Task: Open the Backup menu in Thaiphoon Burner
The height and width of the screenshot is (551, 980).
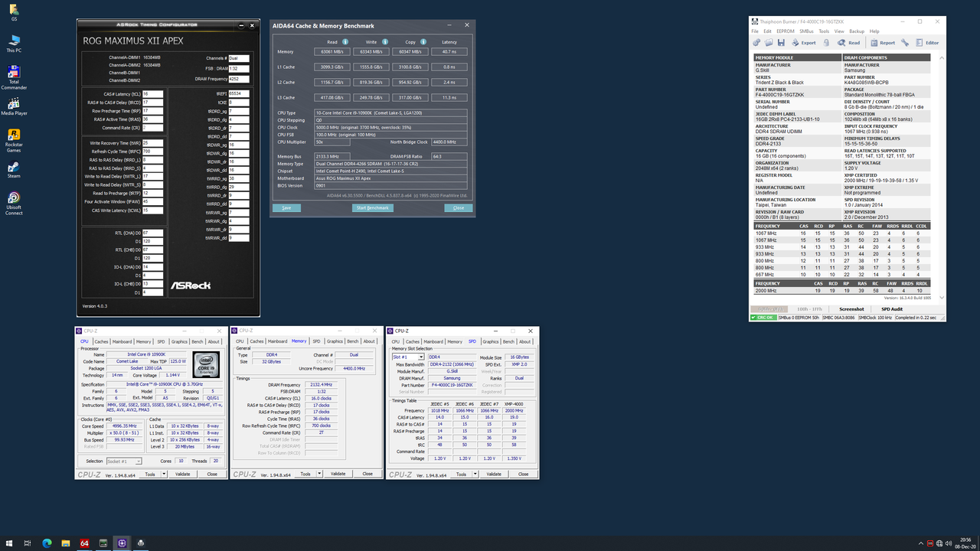Action: click(857, 31)
